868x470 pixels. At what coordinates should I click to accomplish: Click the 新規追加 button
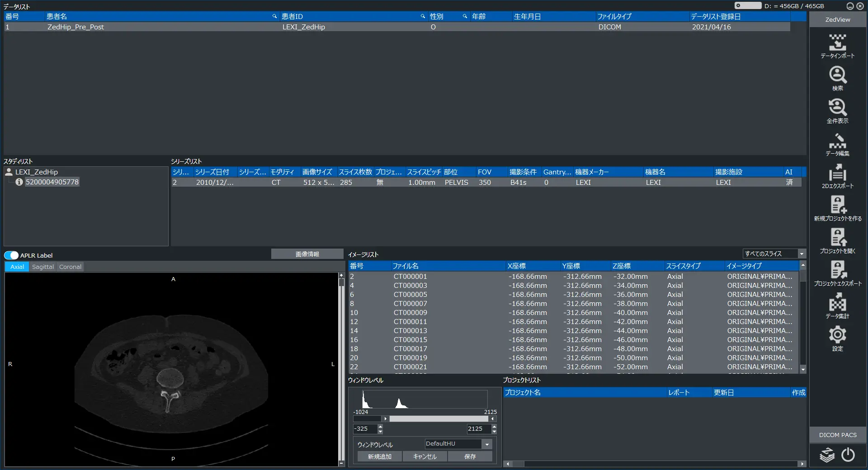tap(380, 456)
